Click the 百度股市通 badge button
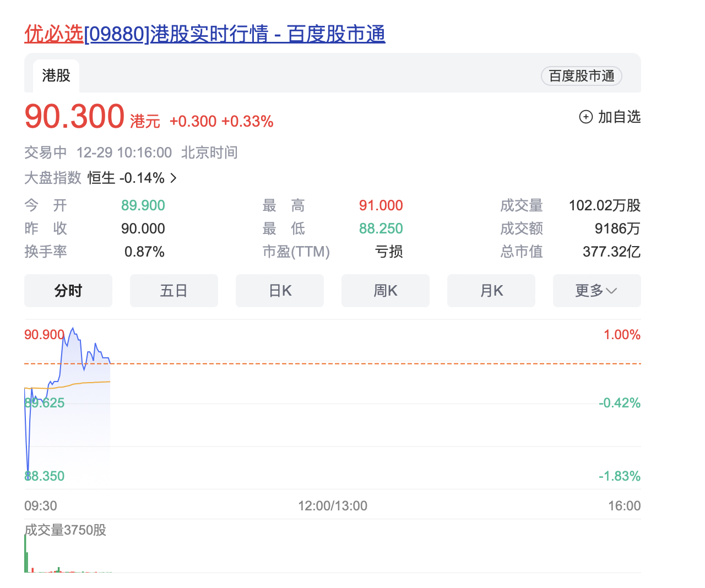The width and height of the screenshot is (705, 588). point(582,76)
